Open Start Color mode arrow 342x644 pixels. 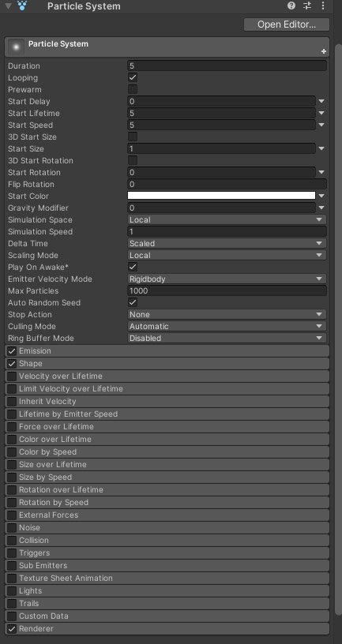321,197
